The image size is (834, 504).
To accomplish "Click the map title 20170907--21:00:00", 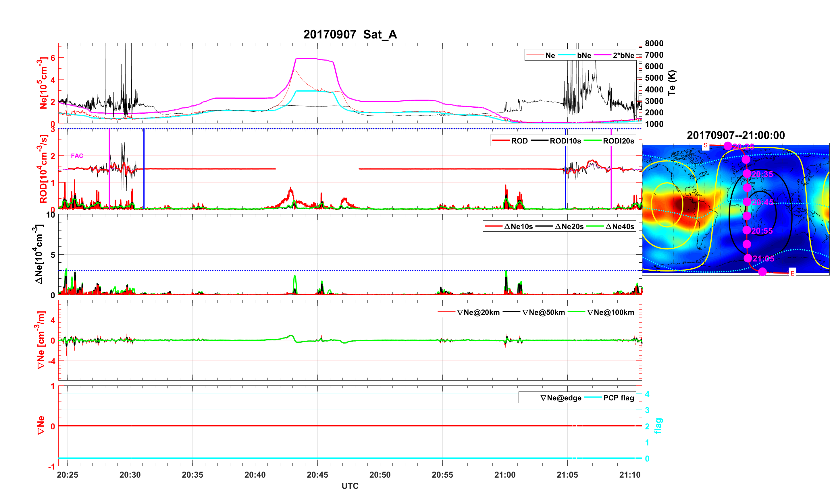I will [x=735, y=135].
